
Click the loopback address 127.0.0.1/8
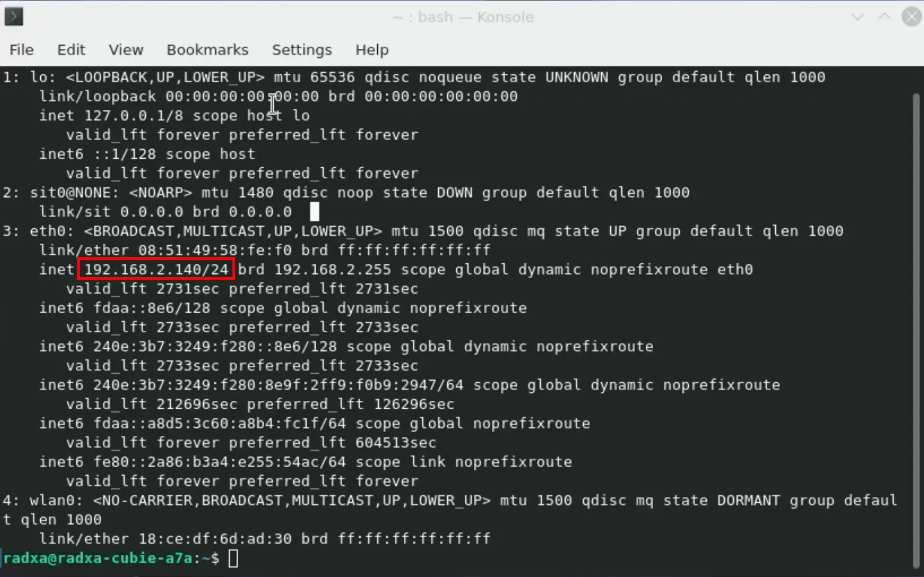tap(133, 115)
